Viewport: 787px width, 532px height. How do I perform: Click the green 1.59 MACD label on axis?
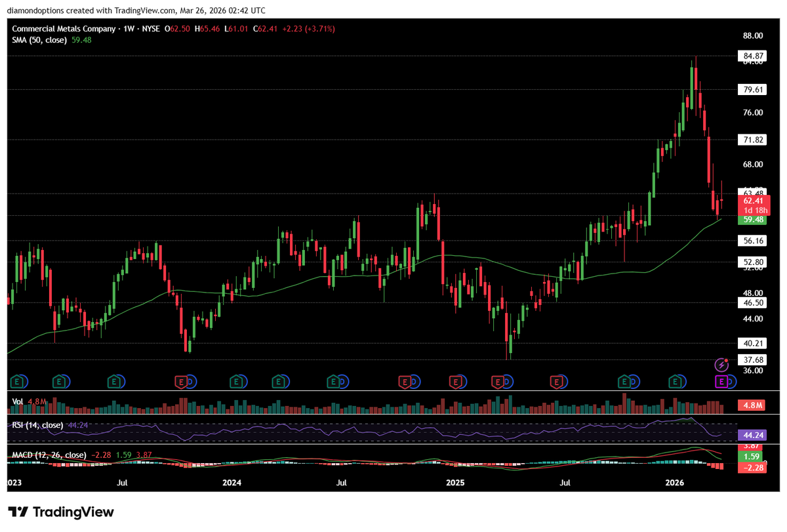coord(752,456)
